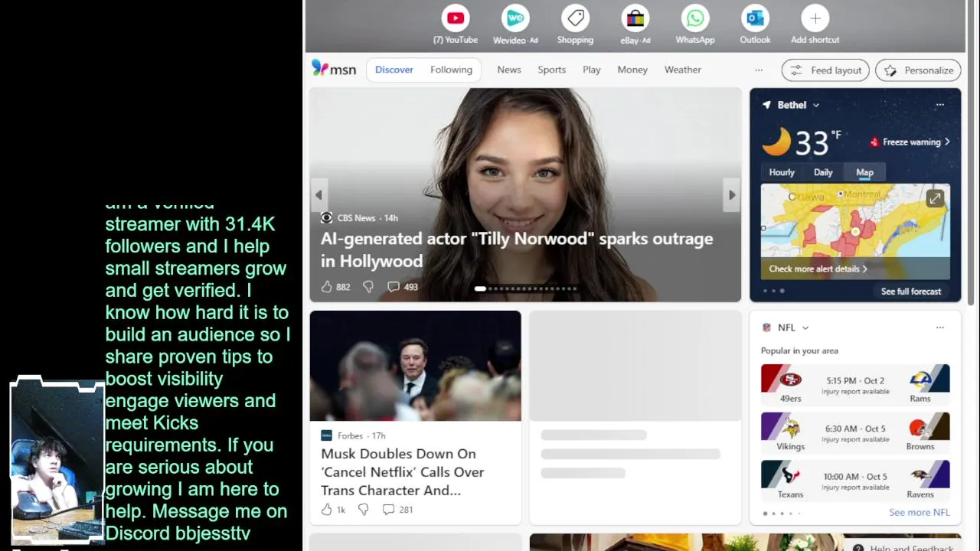980x551 pixels.
Task: Click the 33°F temperature reading
Action: 818,142
